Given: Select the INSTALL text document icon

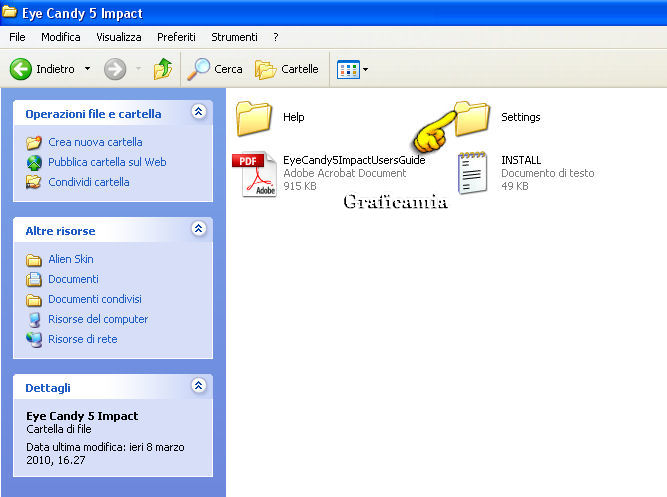Looking at the screenshot, I should pos(472,173).
